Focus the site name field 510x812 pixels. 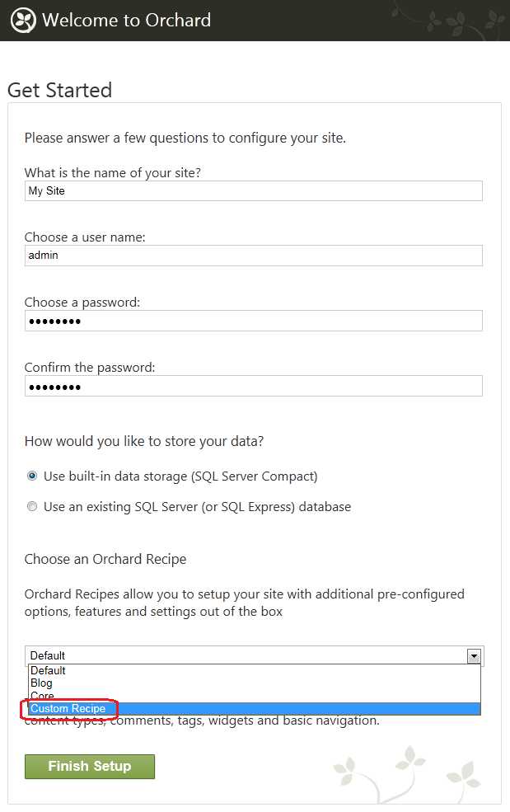tap(254, 191)
